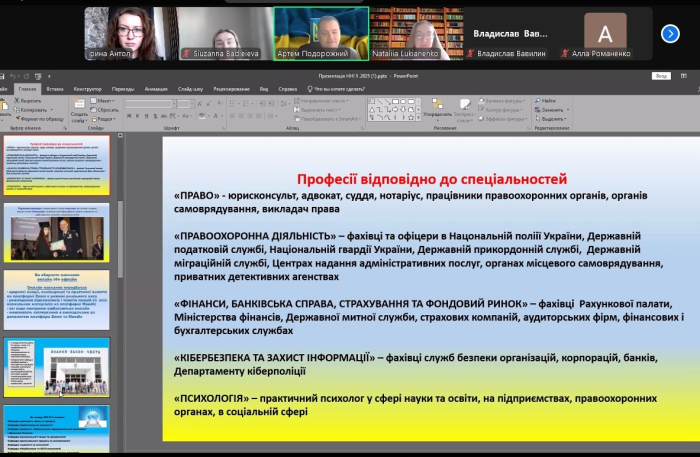This screenshot has height=457, width=700.
Task: Switch to the Переходы ribbon tab
Action: [123, 89]
